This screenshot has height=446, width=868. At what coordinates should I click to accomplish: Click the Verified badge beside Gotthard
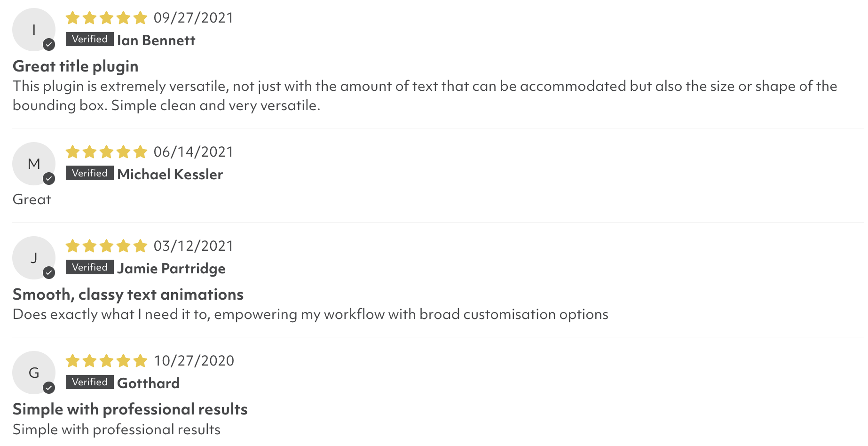click(90, 382)
